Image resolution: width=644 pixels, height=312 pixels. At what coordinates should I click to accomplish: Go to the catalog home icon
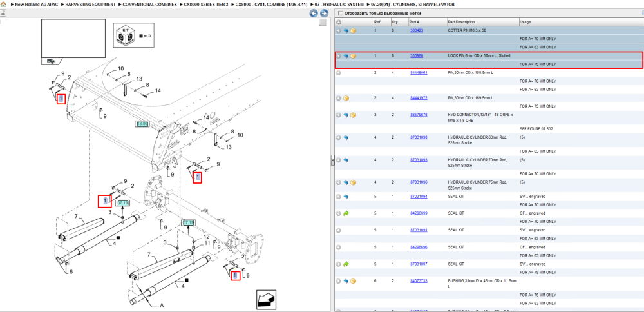[x=3, y=4]
